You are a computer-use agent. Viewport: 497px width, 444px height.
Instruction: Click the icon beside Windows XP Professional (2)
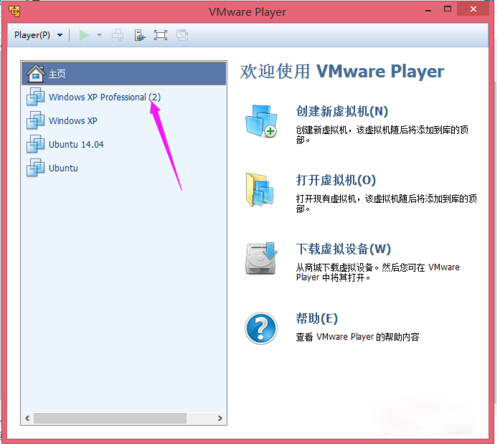click(x=35, y=97)
